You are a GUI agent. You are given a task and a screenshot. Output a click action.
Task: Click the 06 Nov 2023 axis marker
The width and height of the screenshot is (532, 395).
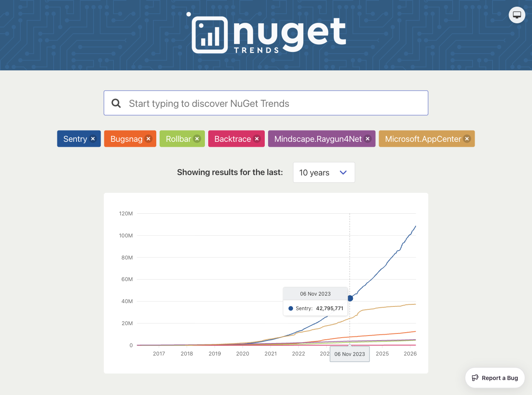[350, 354]
